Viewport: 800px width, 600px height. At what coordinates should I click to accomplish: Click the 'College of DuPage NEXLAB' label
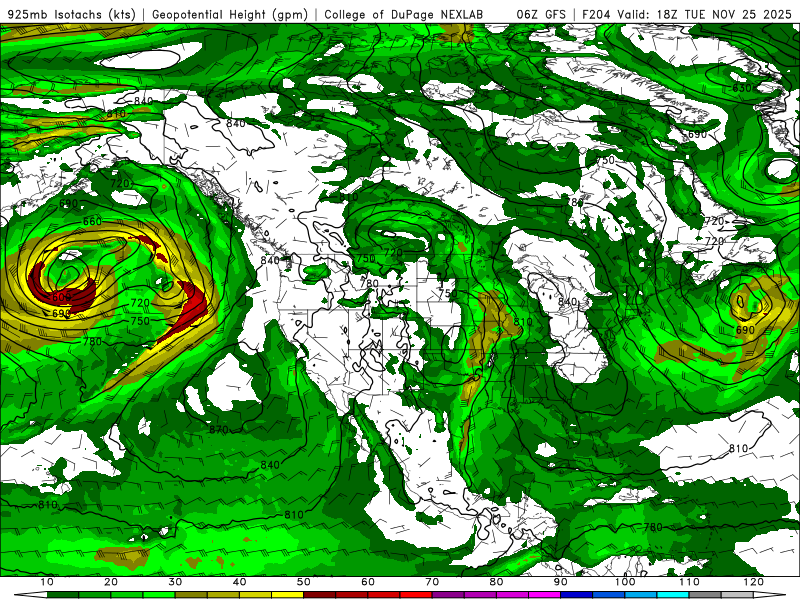[x=403, y=15]
